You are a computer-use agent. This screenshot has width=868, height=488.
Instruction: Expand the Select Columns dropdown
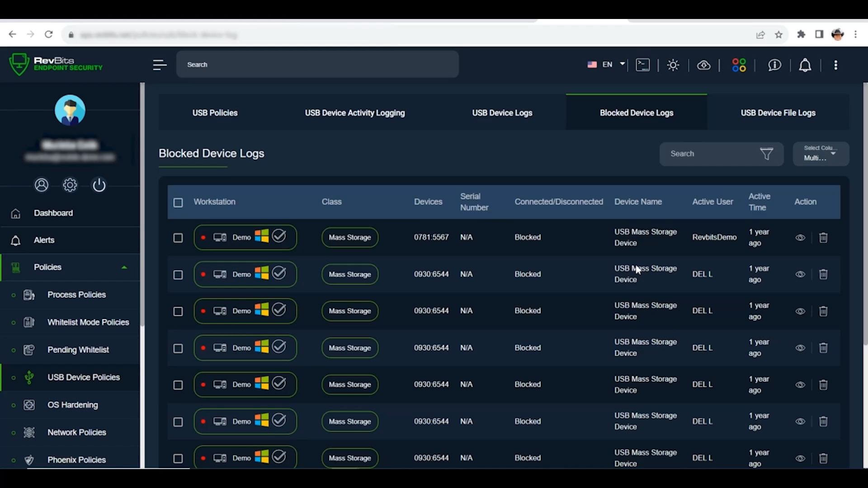[x=820, y=153]
